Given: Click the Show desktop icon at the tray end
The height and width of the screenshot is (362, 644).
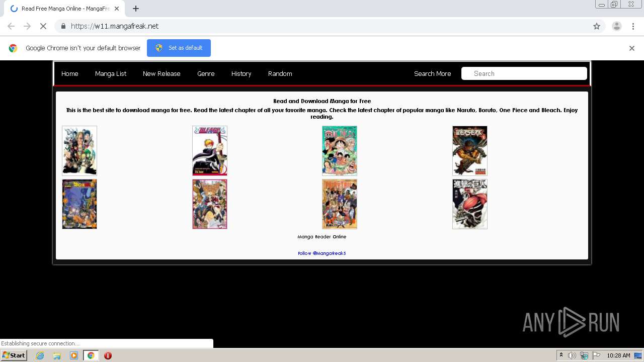Looking at the screenshot, I should 639,355.
